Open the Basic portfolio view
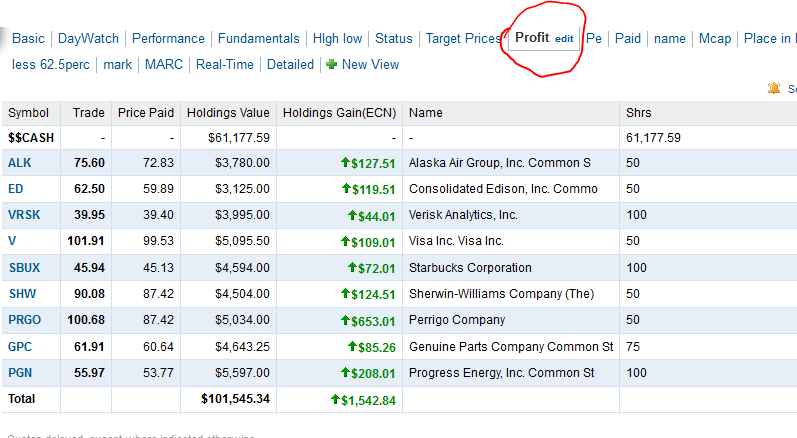Screen dimensions: 797x438 point(28,39)
